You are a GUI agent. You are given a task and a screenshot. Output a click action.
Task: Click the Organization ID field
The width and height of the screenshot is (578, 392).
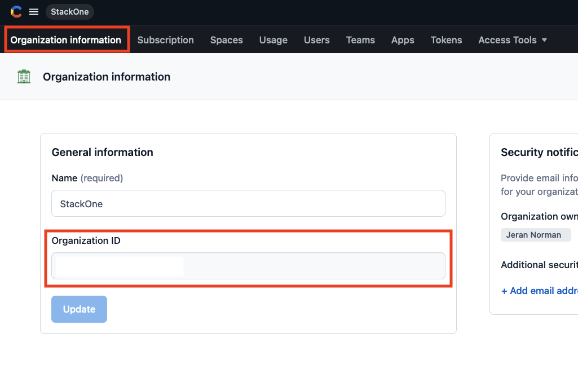248,265
